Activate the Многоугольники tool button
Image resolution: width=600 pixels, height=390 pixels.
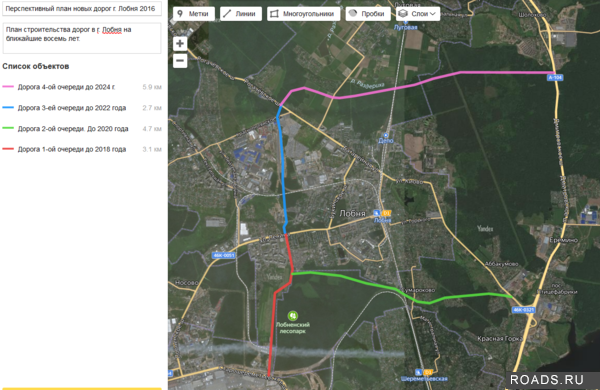point(303,14)
